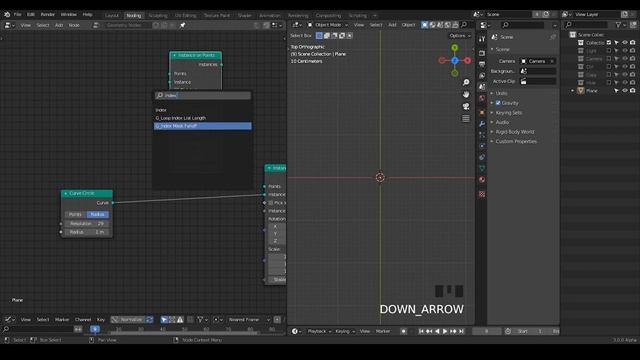
Task: Toggle selectability arrow for Plane row
Action: pos(616,91)
